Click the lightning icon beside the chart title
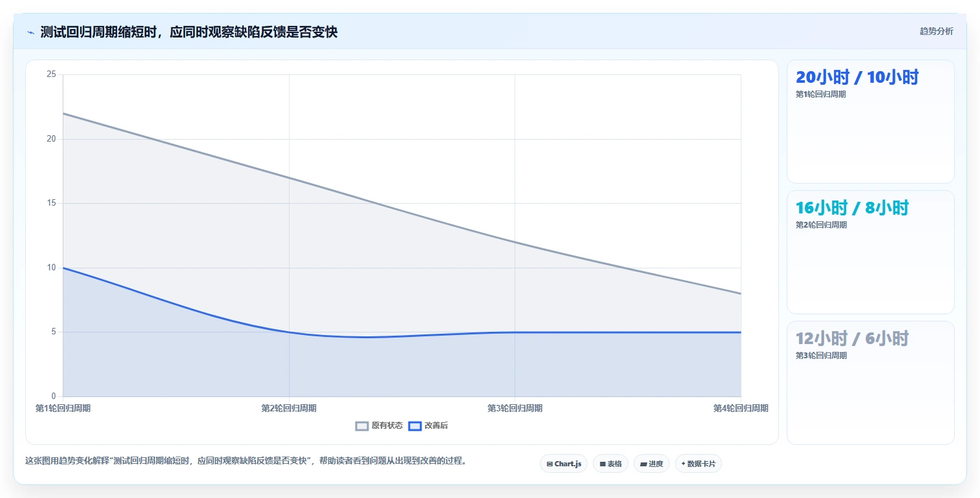 coord(30,32)
